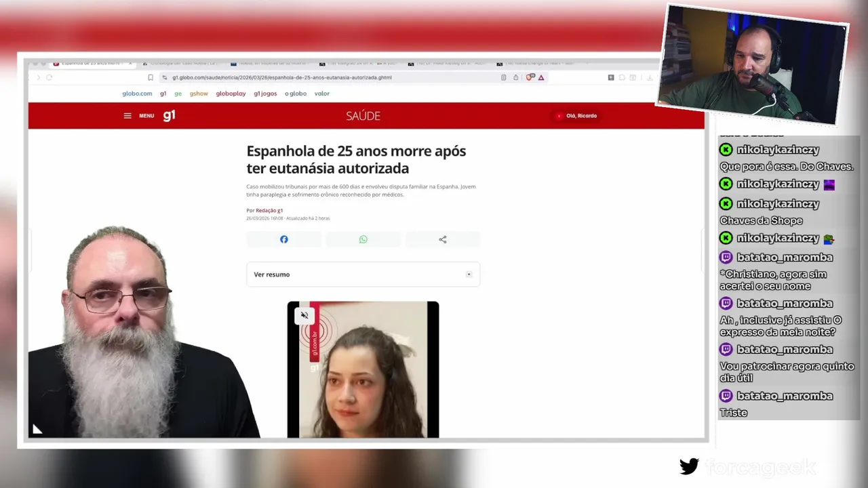Unmute the video with speaker icon
Image resolution: width=868 pixels, height=488 pixels.
tap(304, 315)
